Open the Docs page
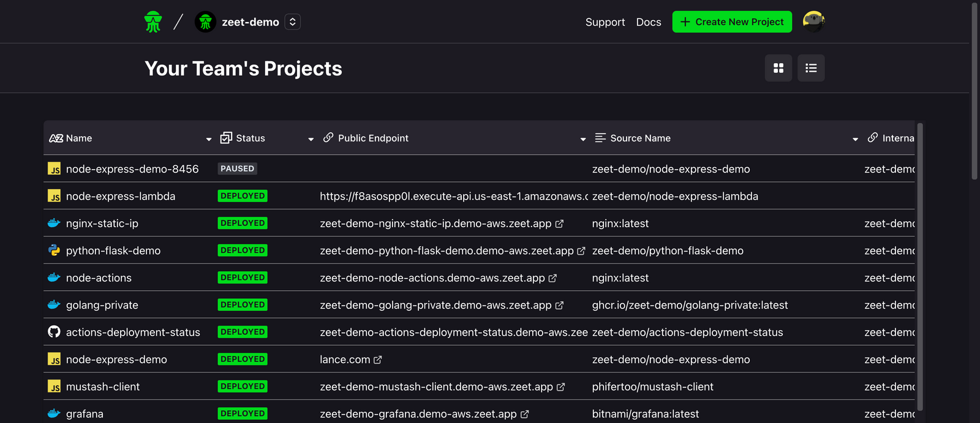 [648, 22]
